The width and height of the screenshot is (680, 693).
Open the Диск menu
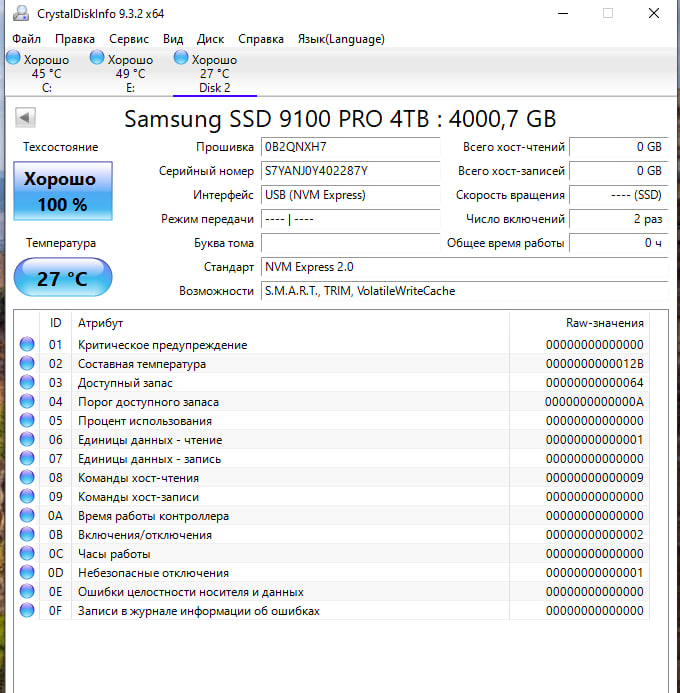(x=210, y=39)
